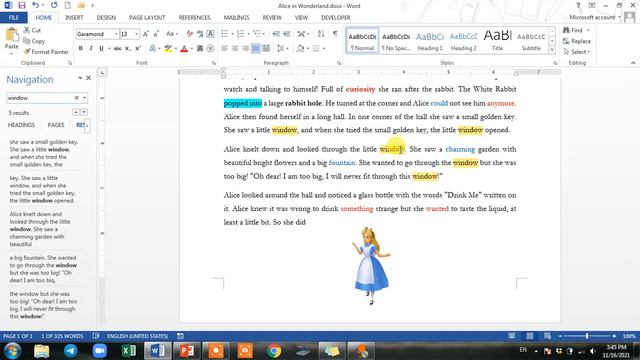
Task: Switch to the DESIGN ribbon tab
Action: 106,18
